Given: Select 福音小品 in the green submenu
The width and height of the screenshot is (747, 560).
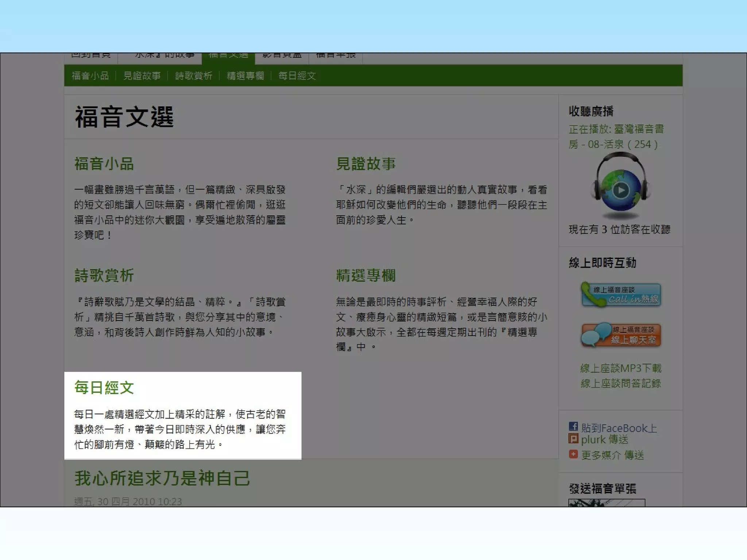Looking at the screenshot, I should (90, 76).
